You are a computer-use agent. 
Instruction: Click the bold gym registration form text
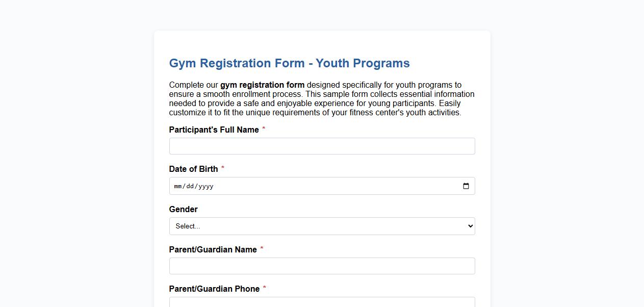tap(262, 85)
